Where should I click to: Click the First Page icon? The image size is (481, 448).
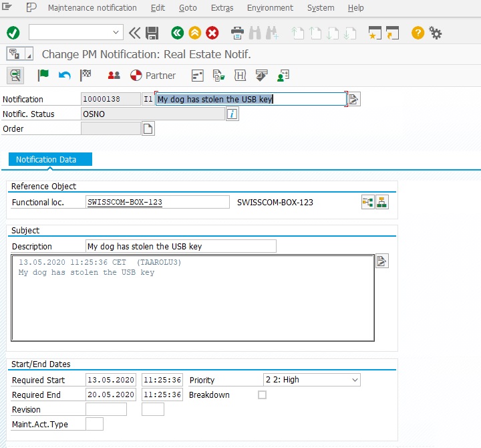coord(297,33)
